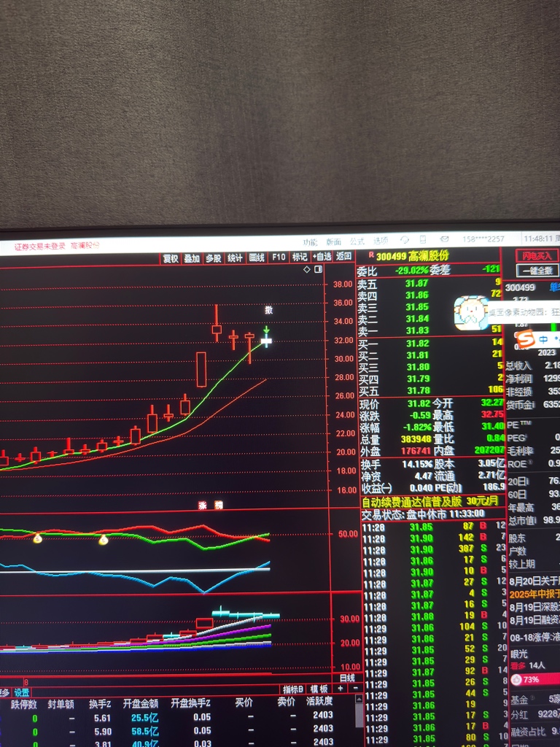The image size is (560, 747).
Task: Click the 58.5亿 cell in 开盘金额 column
Action: pos(145,731)
